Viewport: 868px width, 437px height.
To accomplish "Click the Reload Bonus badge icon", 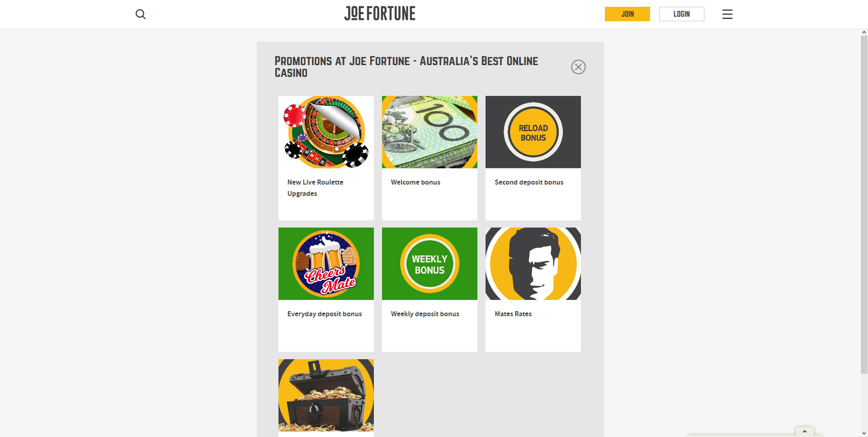I will pos(533,132).
